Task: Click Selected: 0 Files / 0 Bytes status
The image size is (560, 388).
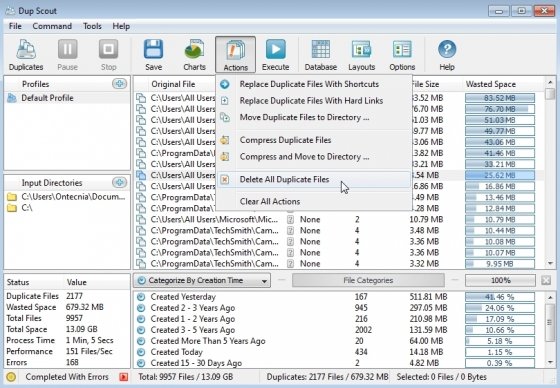Action: pos(441,377)
